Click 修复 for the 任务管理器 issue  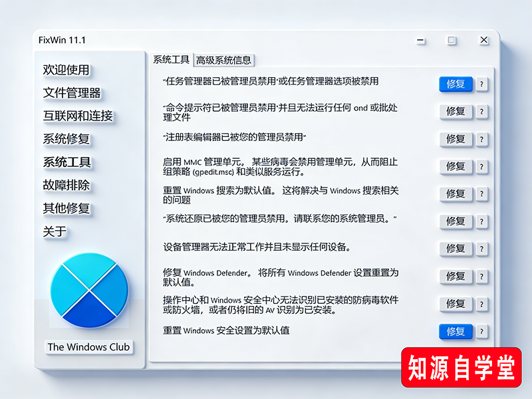455,84
